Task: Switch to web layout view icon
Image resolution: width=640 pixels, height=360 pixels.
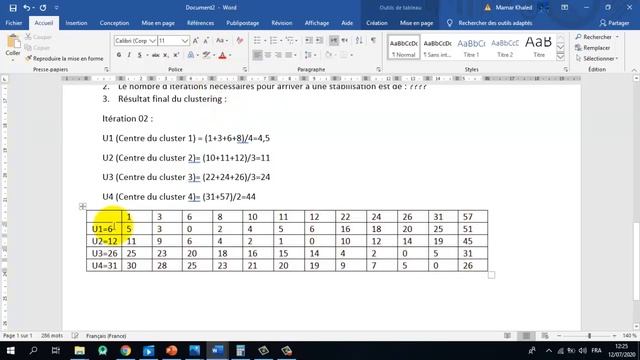Action: (x=545, y=336)
